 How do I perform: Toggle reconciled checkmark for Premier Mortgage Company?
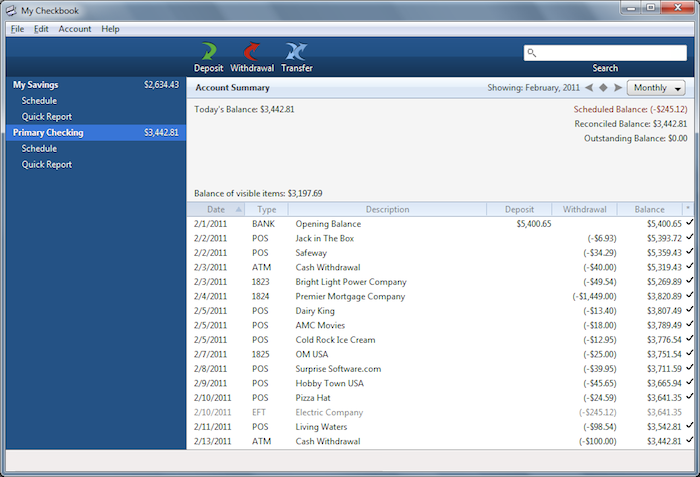point(688,296)
